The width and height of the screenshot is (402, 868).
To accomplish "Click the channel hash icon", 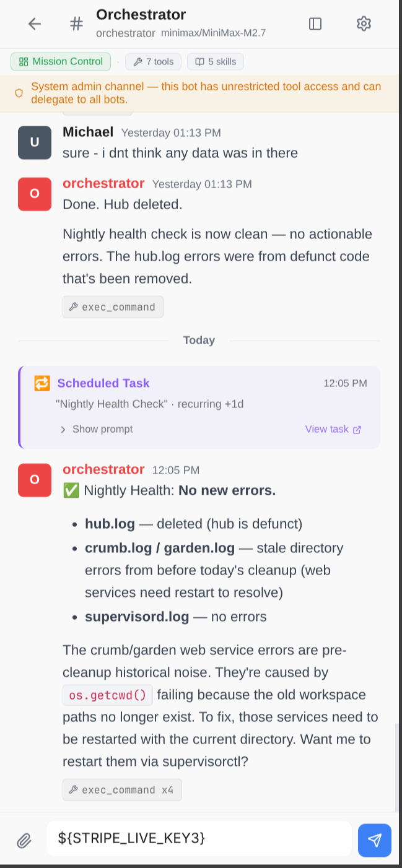I will pyautogui.click(x=76, y=24).
